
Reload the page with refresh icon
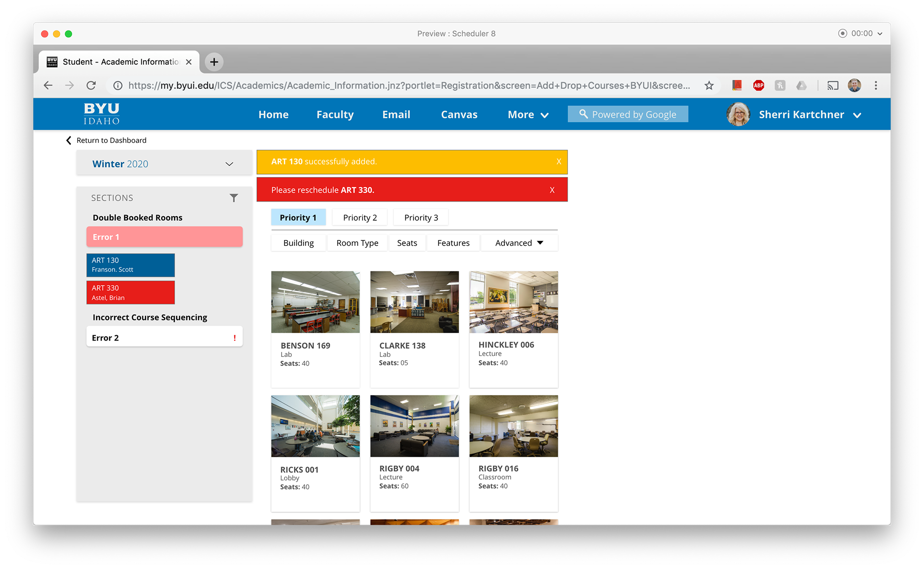click(x=91, y=86)
